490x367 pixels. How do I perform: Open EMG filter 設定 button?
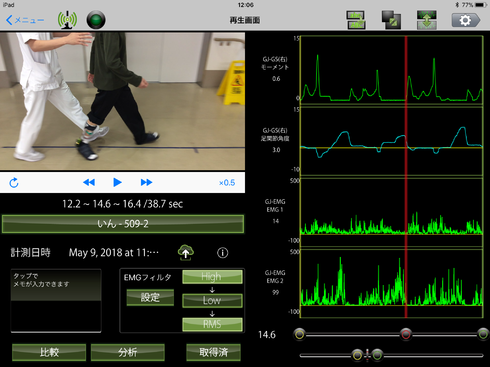pyautogui.click(x=150, y=297)
